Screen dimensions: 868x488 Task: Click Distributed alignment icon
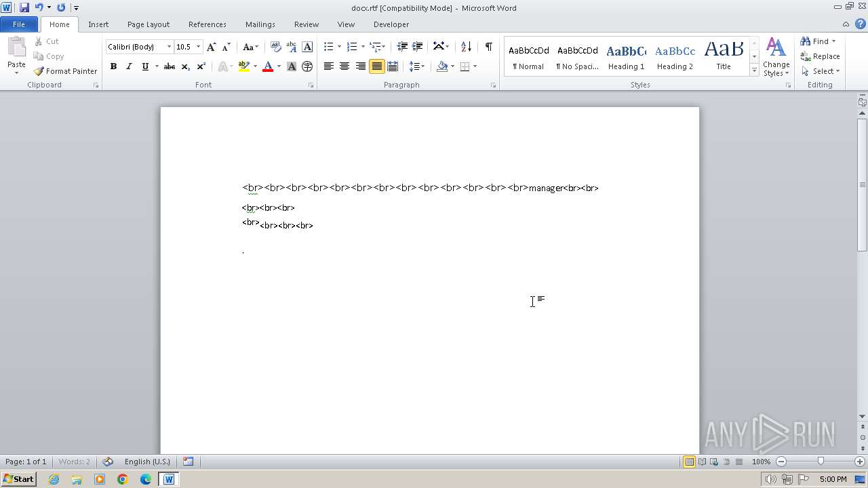pyautogui.click(x=393, y=66)
